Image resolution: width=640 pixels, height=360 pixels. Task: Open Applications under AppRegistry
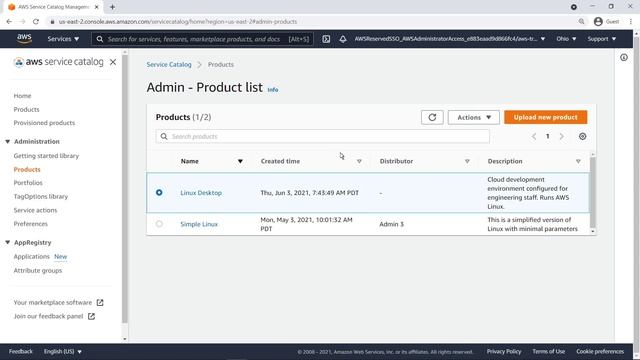coord(31,257)
